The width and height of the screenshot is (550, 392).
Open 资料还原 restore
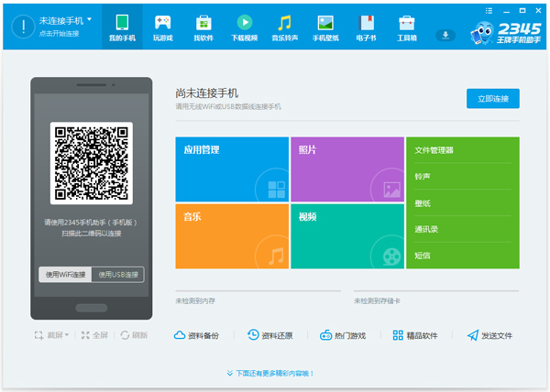click(270, 335)
